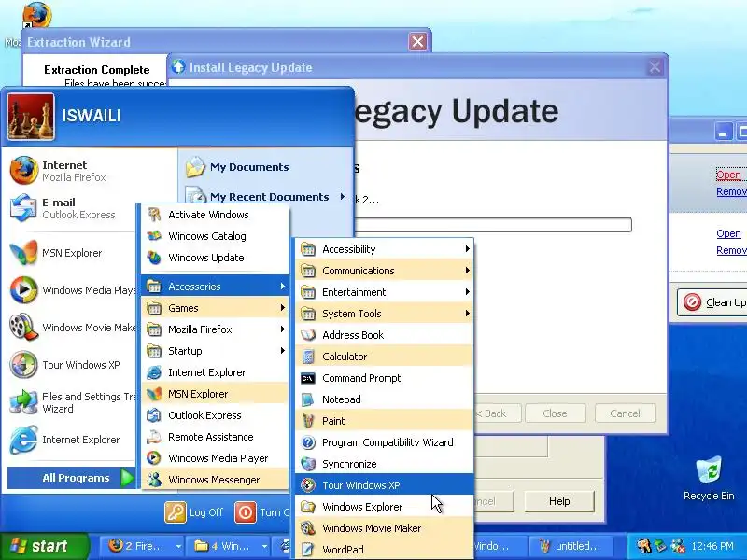Click Program Compatibility Wizard question icon

[x=308, y=442]
